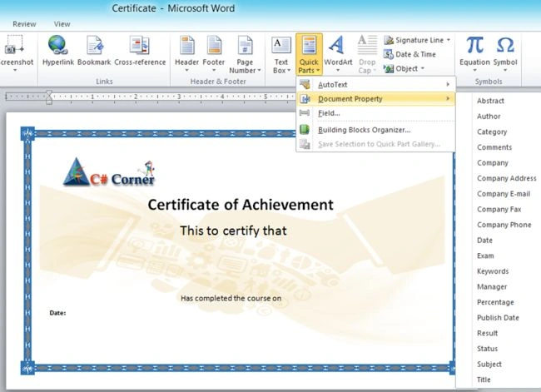Select Comments document property
The width and height of the screenshot is (541, 392).
pos(494,147)
